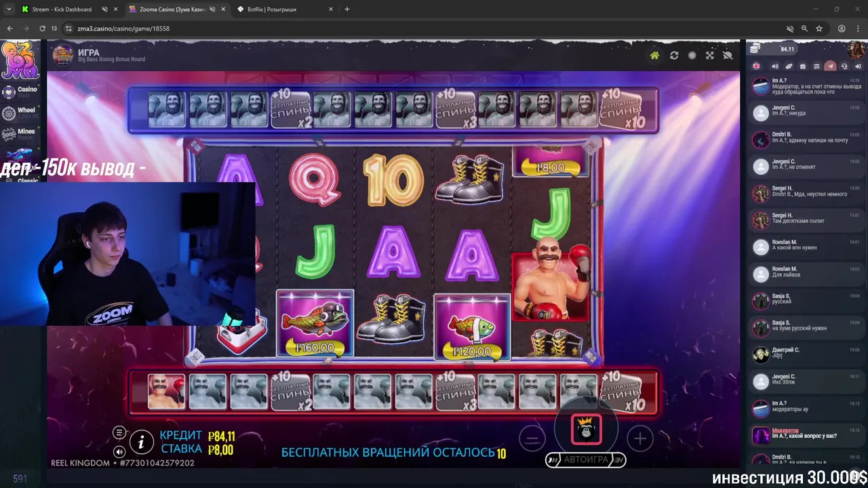Viewport: 868px width, 488px height.
Task: Click the КРЕДИТ ₽84,11 label
Action: coord(197,436)
